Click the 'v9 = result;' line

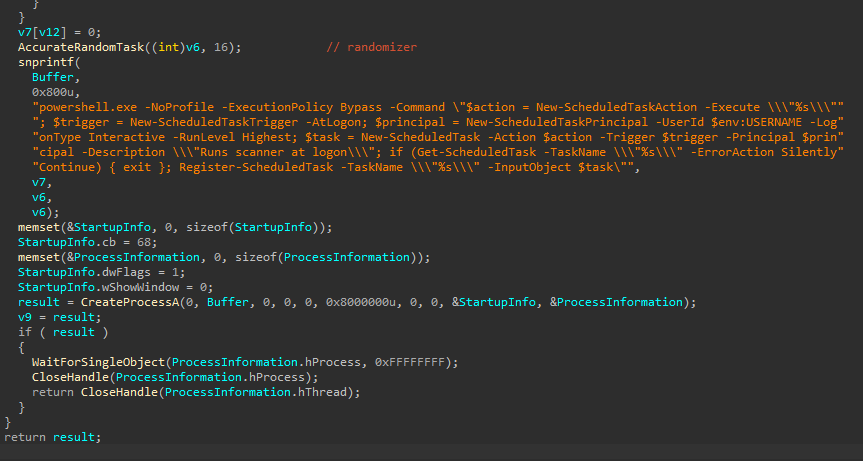click(x=59, y=317)
